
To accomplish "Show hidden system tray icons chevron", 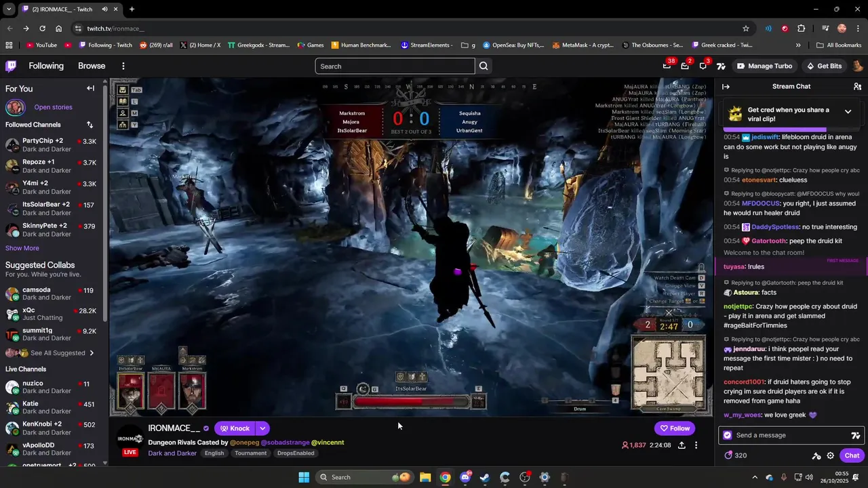I will (755, 477).
